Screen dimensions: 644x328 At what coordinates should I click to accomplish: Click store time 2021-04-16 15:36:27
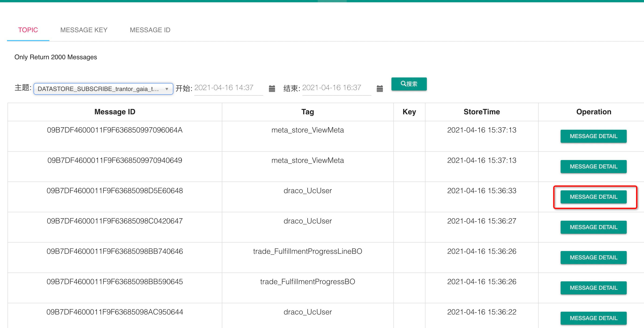tap(482, 221)
